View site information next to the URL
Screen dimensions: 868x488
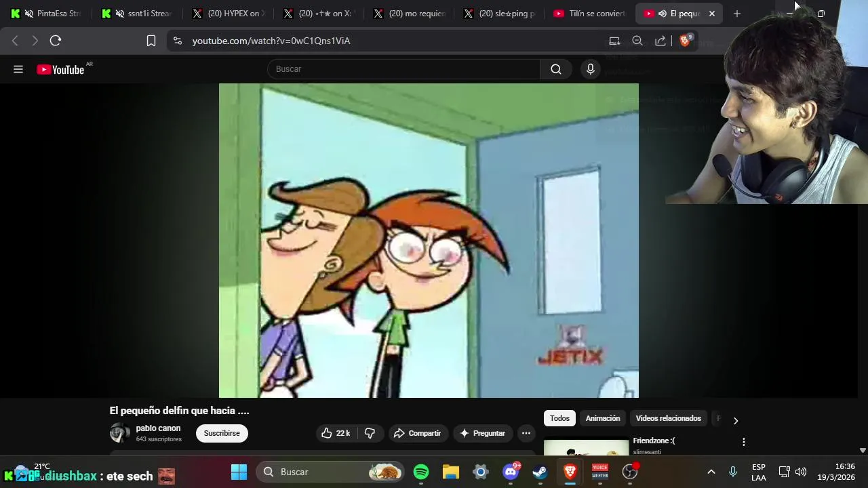pyautogui.click(x=178, y=41)
